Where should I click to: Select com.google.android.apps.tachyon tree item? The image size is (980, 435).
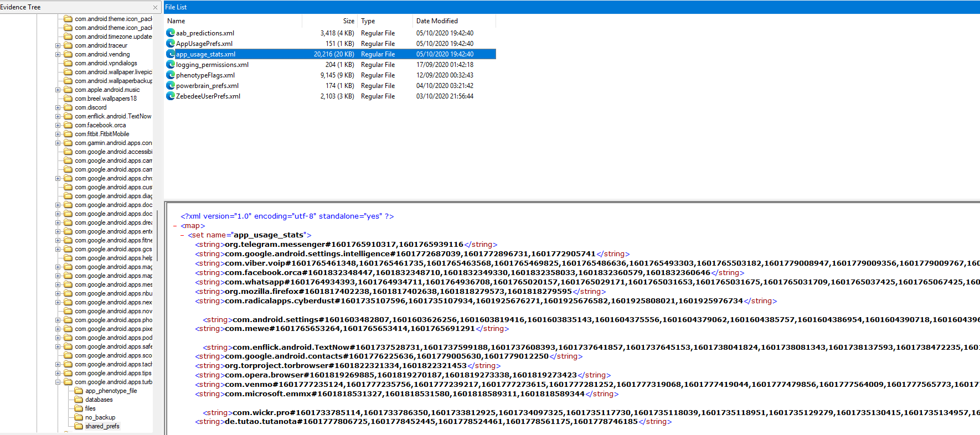114,364
